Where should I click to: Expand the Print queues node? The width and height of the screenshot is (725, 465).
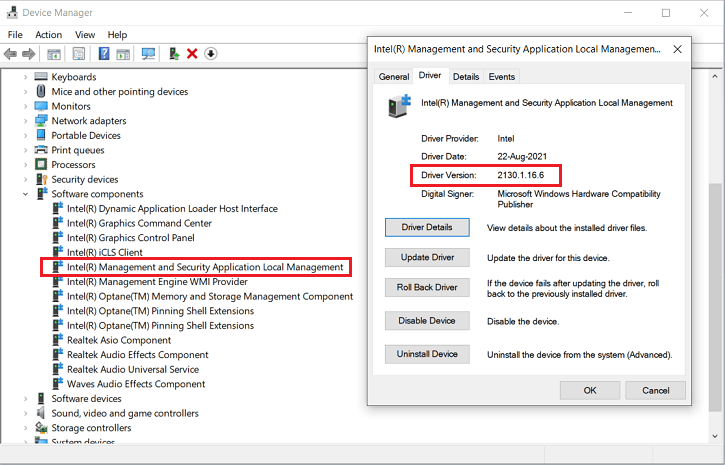pyautogui.click(x=25, y=150)
